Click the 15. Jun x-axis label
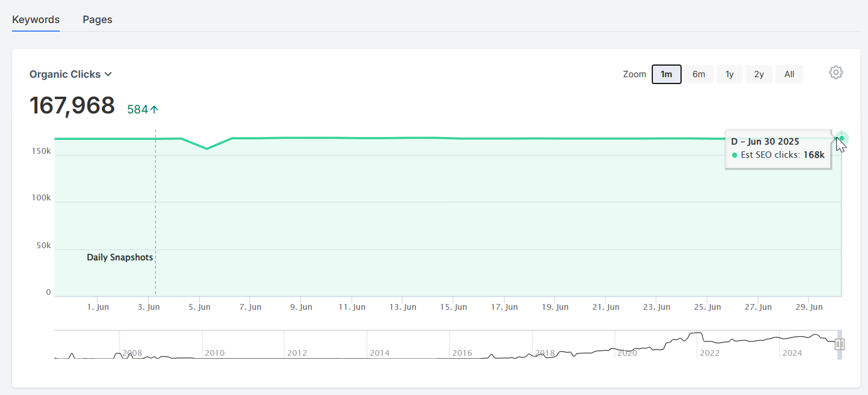This screenshot has width=868, height=395. [453, 307]
